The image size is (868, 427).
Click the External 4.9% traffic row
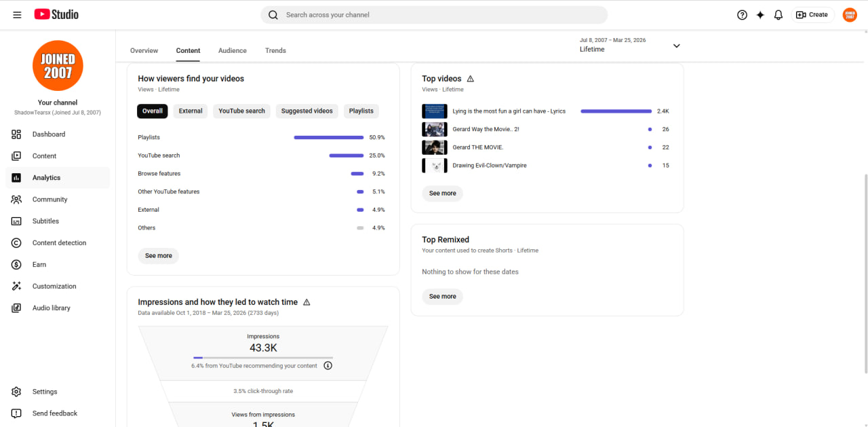pos(262,210)
